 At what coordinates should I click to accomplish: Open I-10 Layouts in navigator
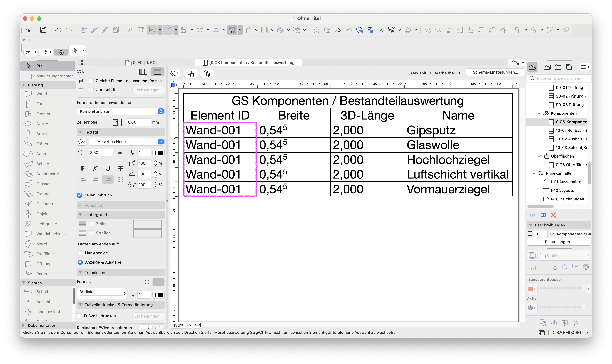click(559, 191)
